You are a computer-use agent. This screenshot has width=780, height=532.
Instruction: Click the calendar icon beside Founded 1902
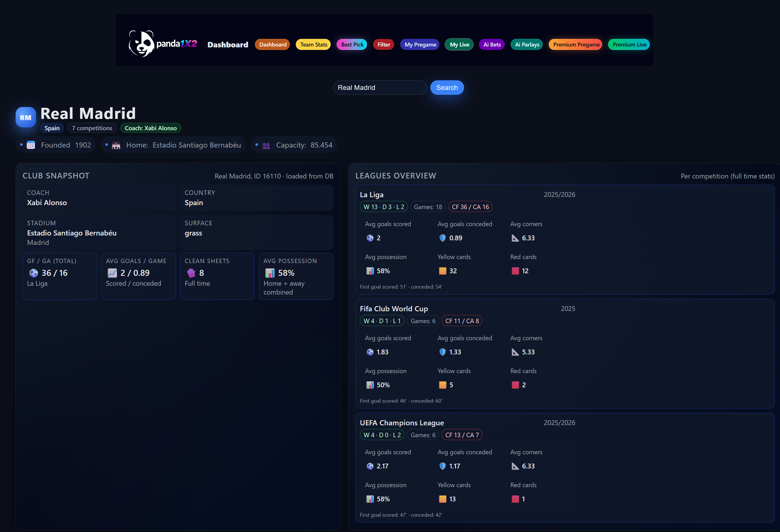[31, 145]
